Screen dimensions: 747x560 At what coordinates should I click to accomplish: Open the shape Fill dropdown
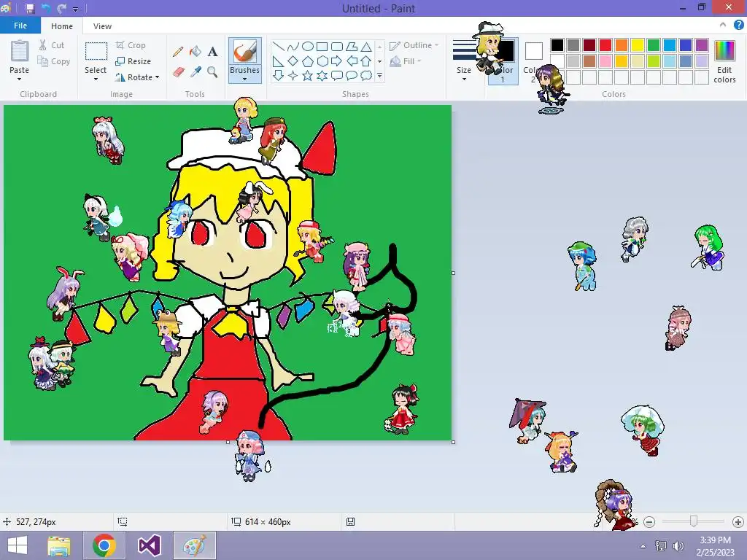[406, 61]
